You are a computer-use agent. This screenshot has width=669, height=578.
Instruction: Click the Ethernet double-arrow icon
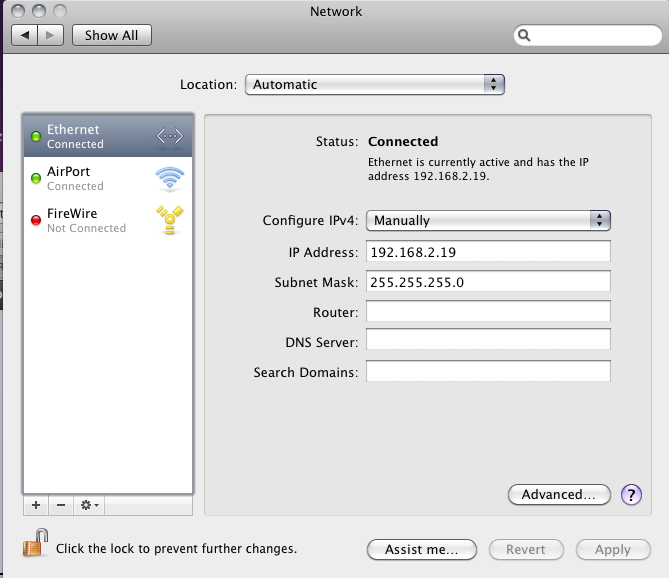(x=170, y=136)
